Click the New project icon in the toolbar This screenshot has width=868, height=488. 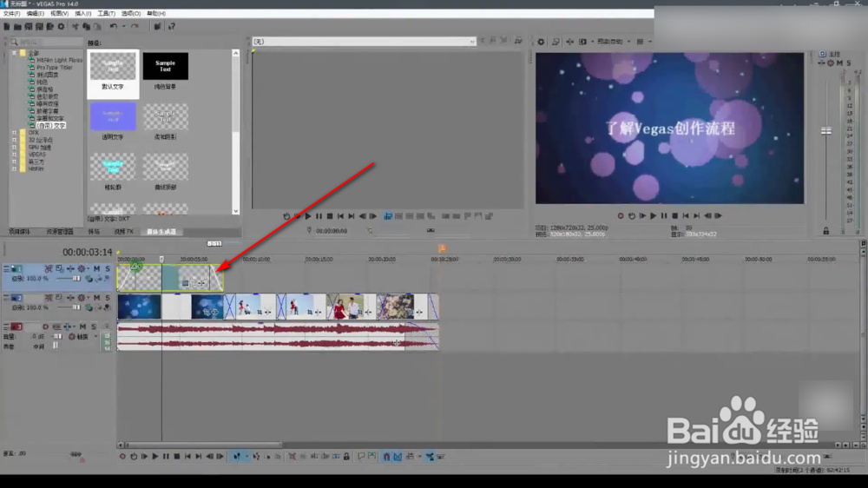click(7, 27)
